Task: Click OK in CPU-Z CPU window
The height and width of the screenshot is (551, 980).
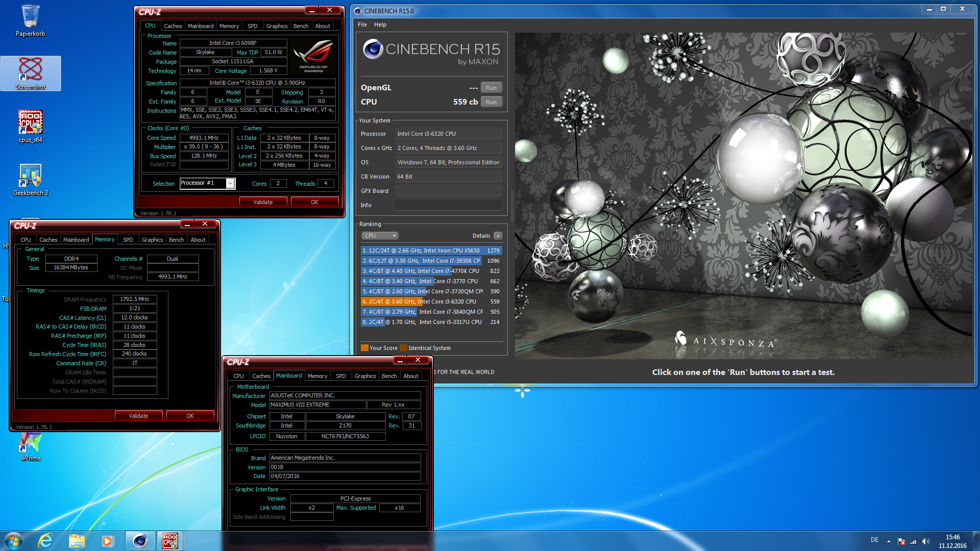Action: pyautogui.click(x=315, y=202)
